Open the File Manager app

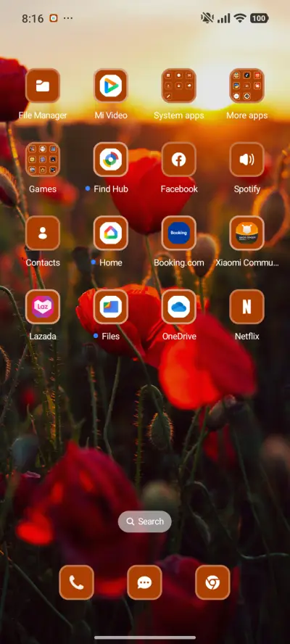43,86
